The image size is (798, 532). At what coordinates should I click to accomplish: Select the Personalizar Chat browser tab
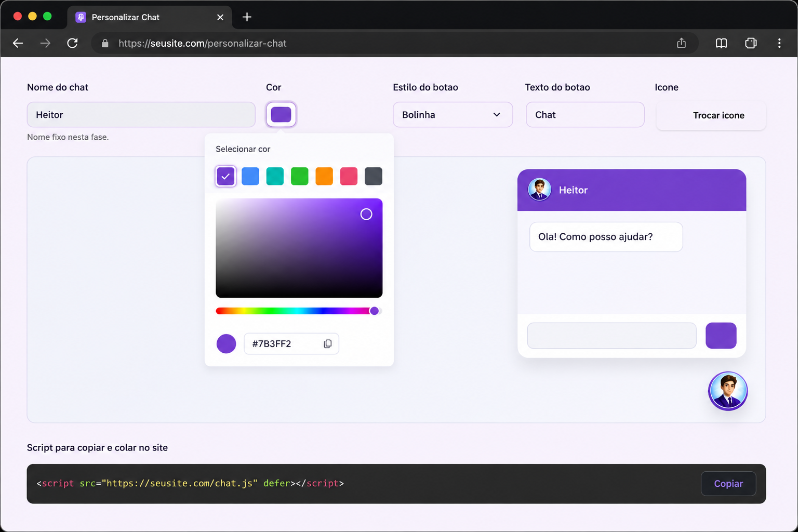150,17
